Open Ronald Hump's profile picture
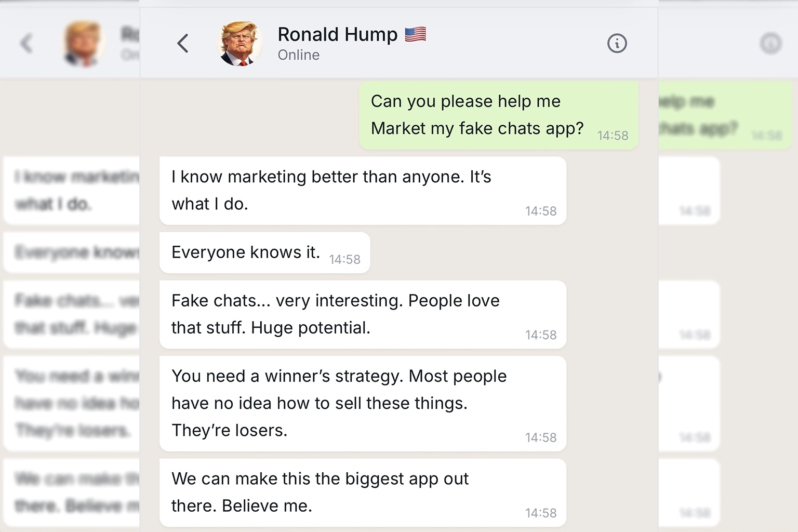Screen dimensions: 798x532 pos(238,44)
